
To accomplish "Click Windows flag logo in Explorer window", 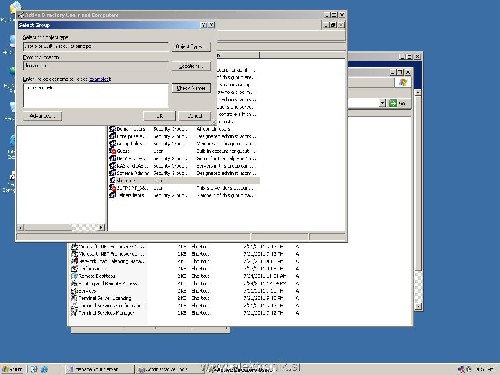I will click(403, 82).
